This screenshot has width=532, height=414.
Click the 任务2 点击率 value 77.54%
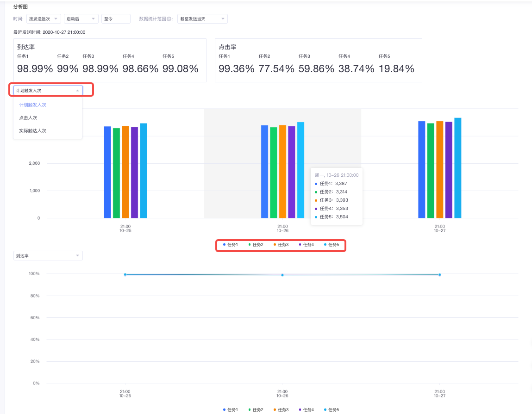coord(276,69)
